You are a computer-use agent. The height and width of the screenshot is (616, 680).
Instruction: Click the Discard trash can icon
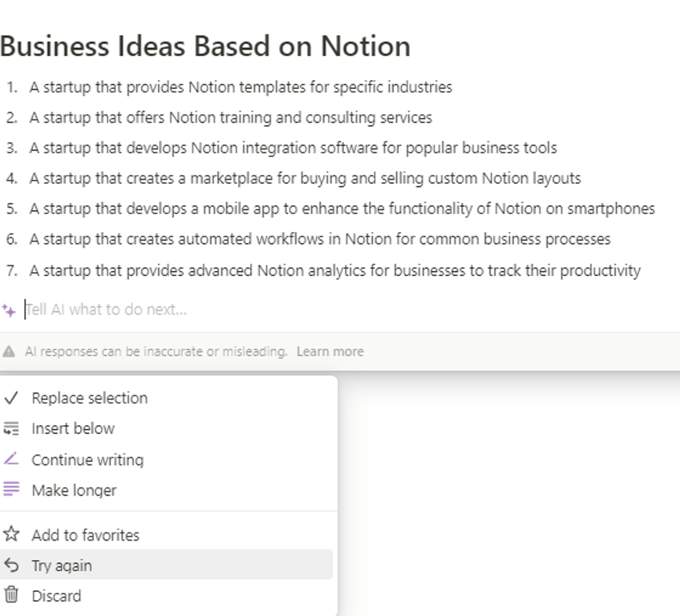click(x=11, y=595)
